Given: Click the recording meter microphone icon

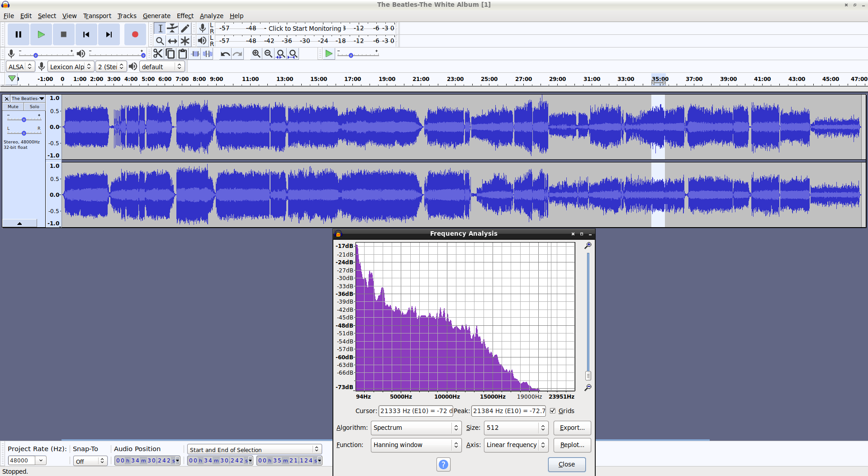Looking at the screenshot, I should (x=203, y=28).
